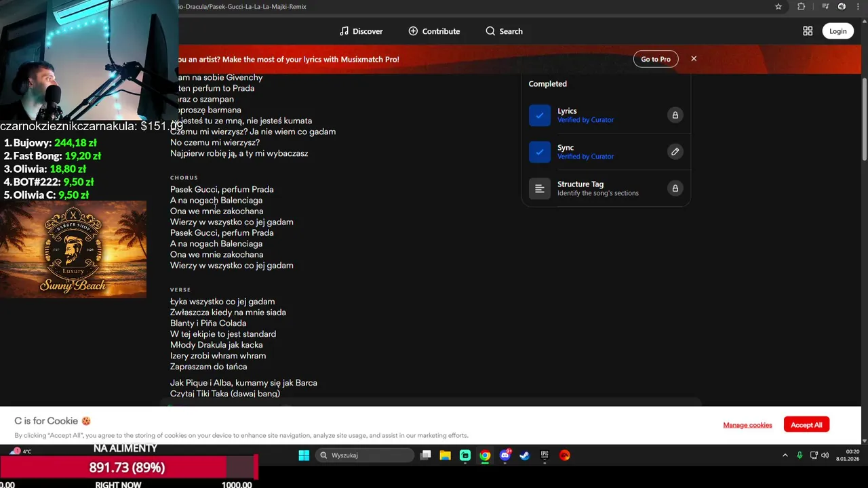This screenshot has width=868, height=488.
Task: Click the lock icon beside Lyrics
Action: tap(675, 115)
